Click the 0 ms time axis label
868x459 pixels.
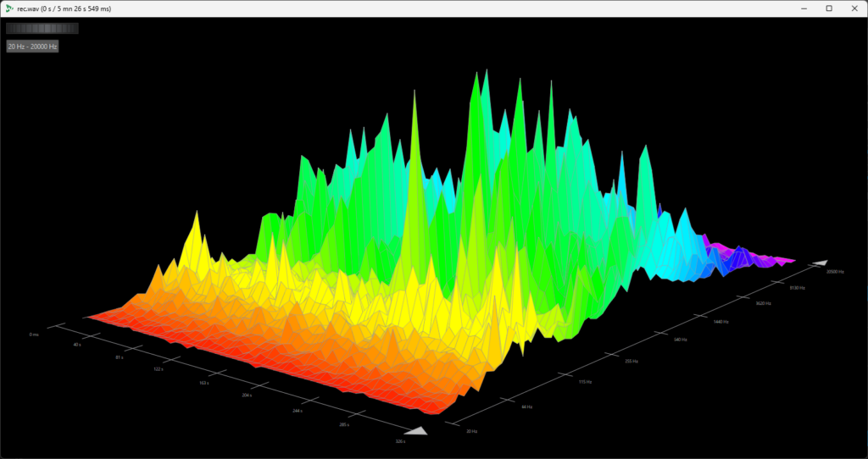click(34, 335)
